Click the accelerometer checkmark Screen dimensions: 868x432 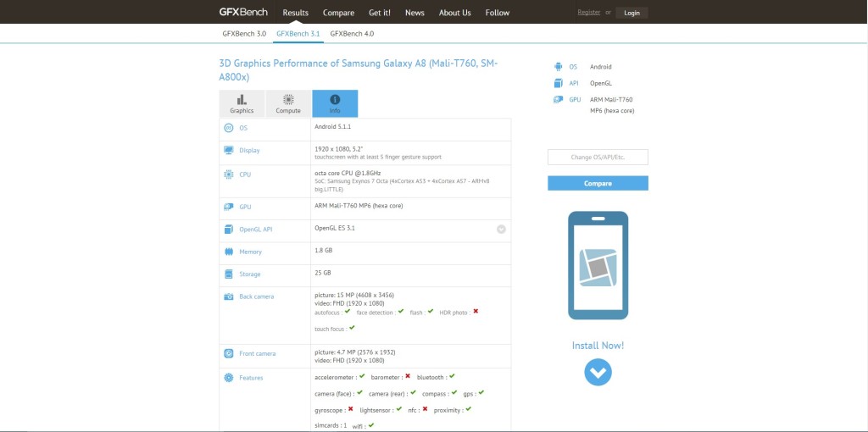point(361,376)
